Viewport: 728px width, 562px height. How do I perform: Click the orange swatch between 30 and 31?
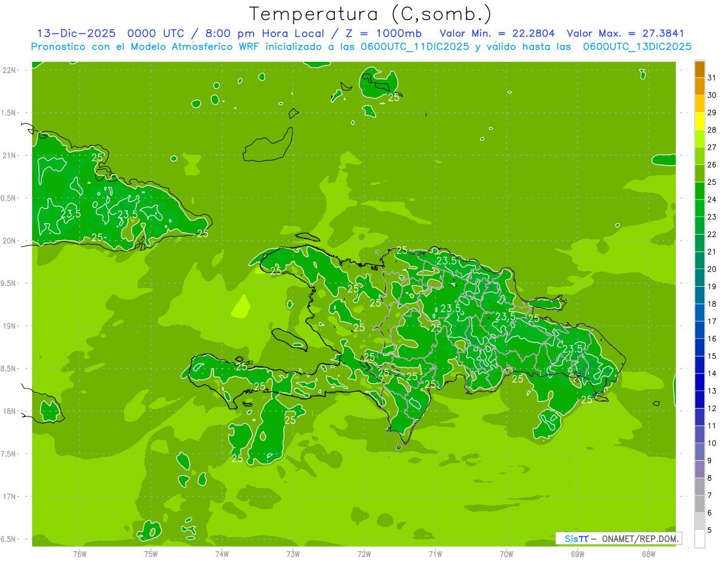[699, 86]
